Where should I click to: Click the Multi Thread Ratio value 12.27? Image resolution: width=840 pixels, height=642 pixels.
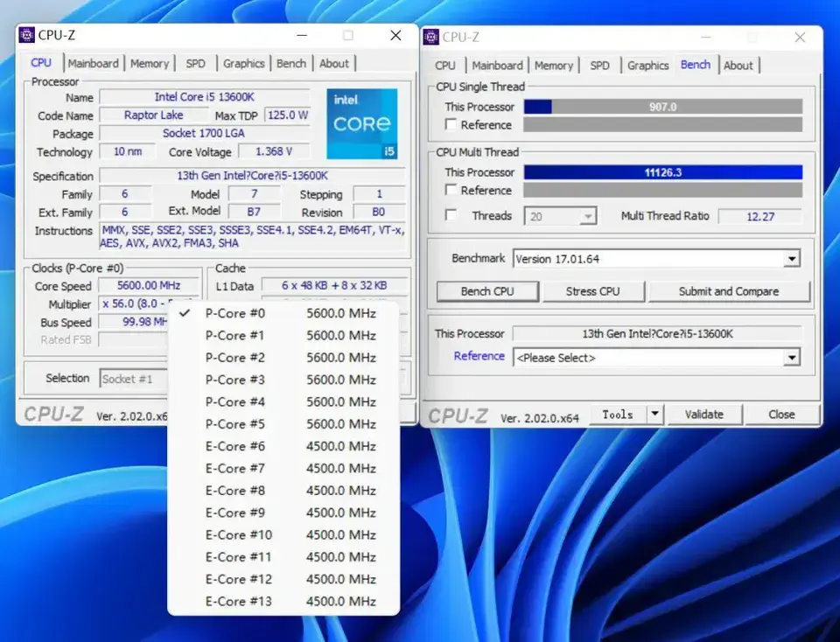[760, 217]
